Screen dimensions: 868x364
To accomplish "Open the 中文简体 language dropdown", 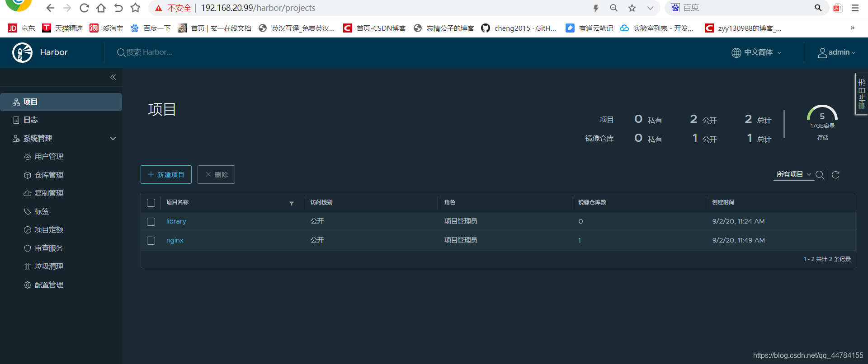I will (756, 52).
